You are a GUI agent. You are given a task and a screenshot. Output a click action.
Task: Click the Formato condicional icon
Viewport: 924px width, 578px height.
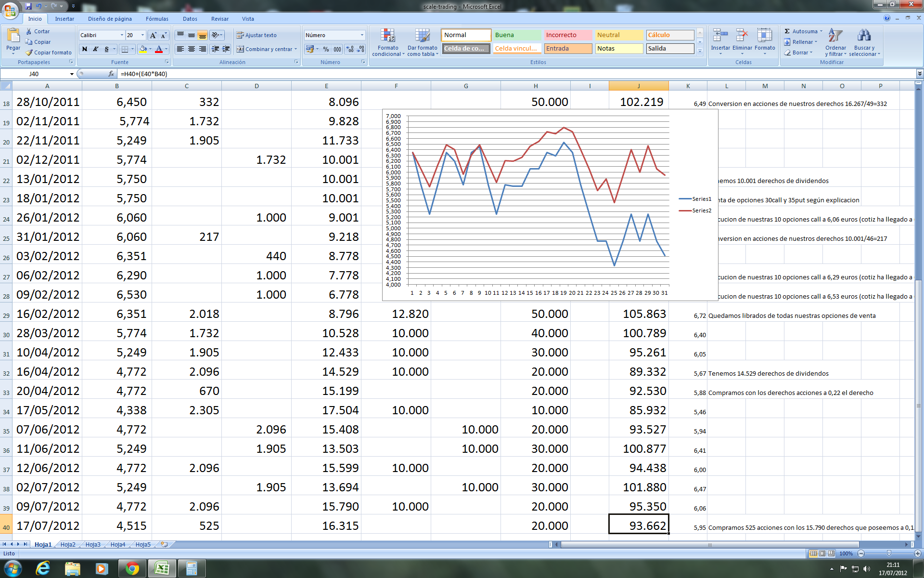coord(388,36)
